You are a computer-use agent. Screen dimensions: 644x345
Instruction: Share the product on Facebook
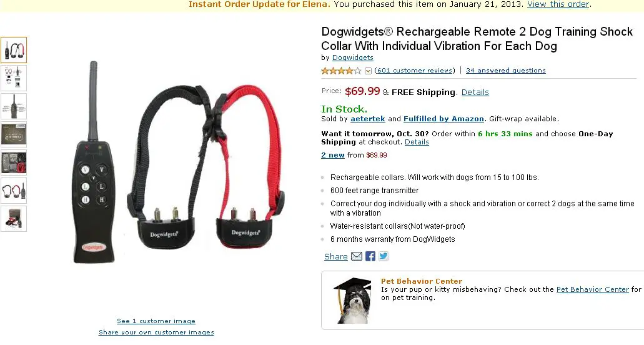coord(370,256)
